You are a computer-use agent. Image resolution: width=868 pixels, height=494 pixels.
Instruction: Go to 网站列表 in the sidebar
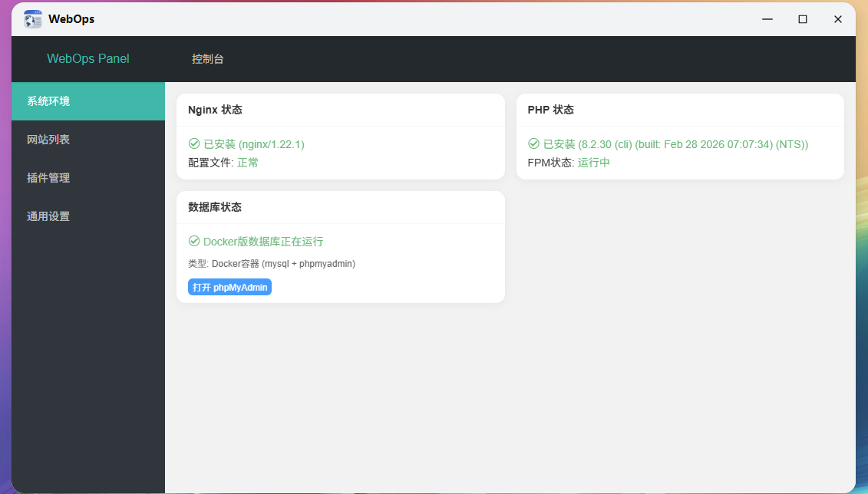pos(88,140)
